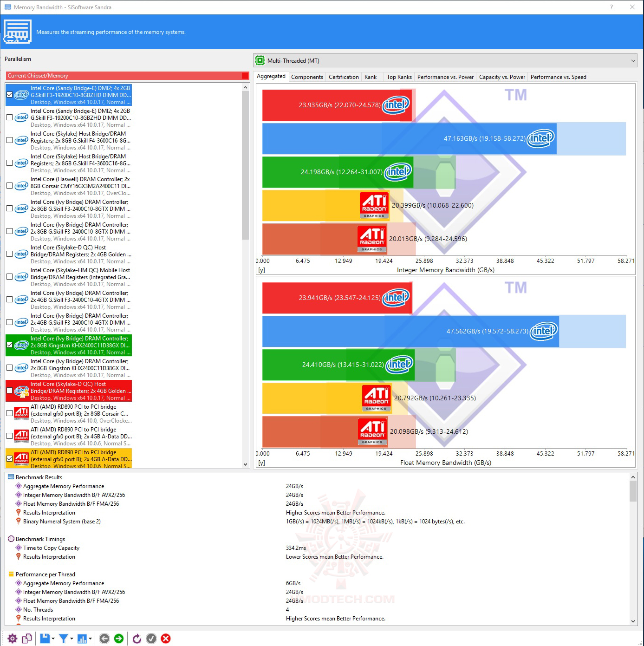
Task: Go forward with the green right arrow
Action: [119, 639]
